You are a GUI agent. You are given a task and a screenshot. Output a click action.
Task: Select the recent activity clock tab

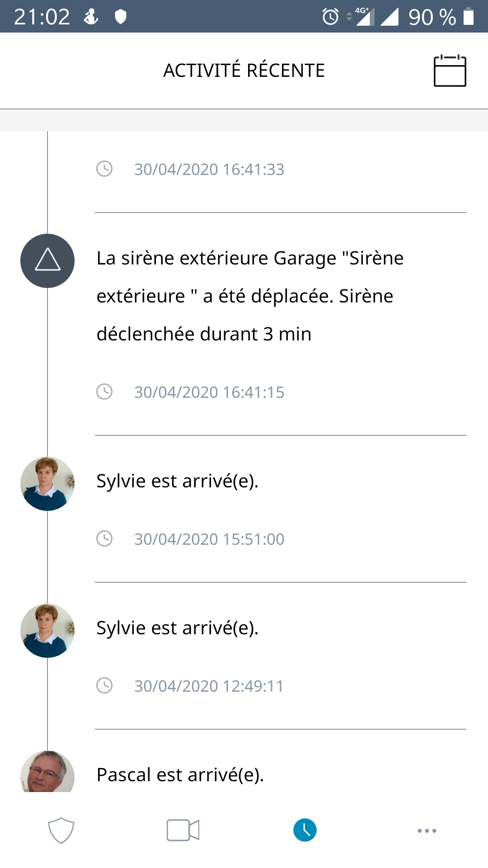click(x=305, y=830)
